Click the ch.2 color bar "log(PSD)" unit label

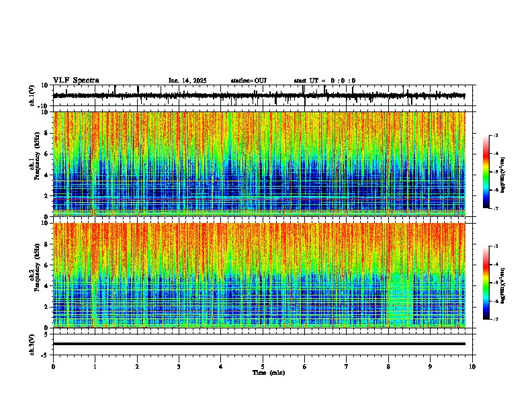[x=503, y=286]
